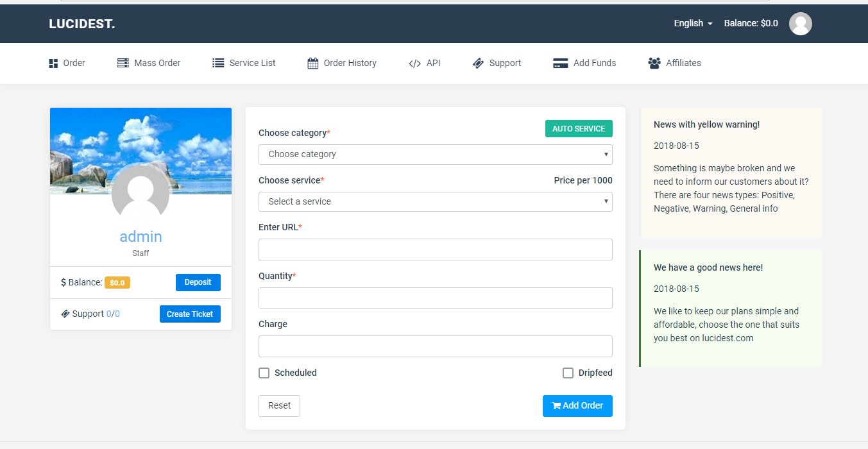Click the API code brackets icon
Screen dimensions: 868x449
coord(414,63)
